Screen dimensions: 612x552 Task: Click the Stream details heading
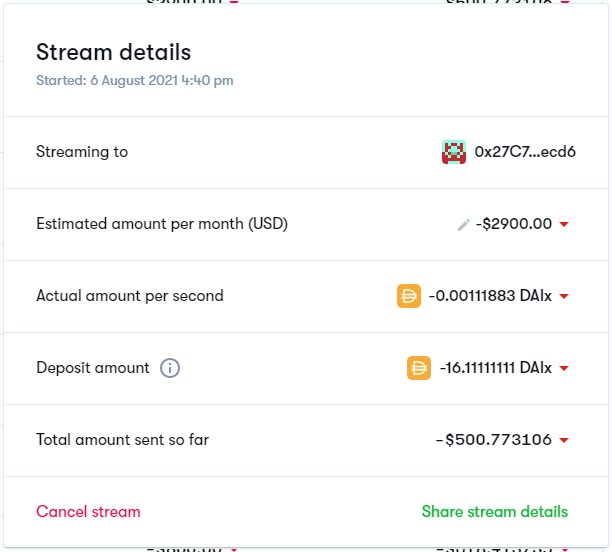click(x=114, y=52)
